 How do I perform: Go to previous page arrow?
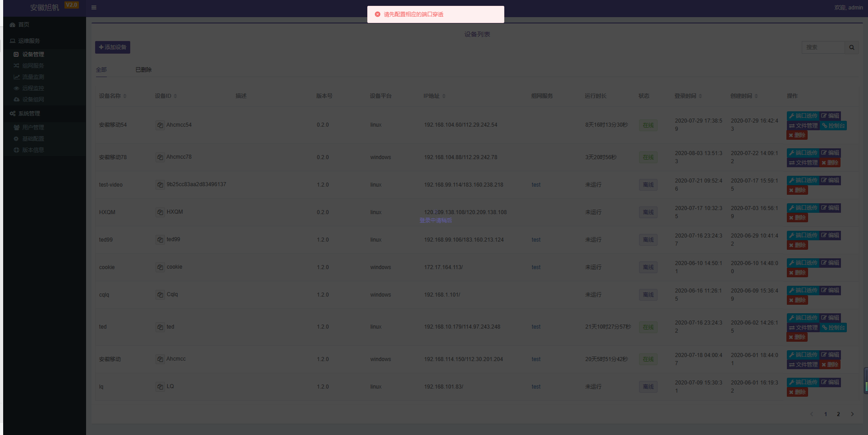pos(812,414)
